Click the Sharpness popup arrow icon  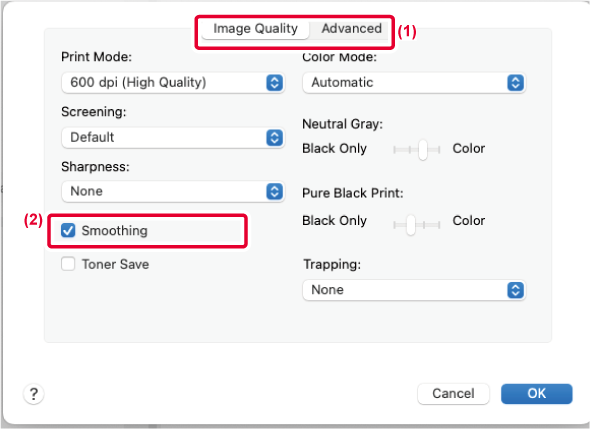point(274,192)
